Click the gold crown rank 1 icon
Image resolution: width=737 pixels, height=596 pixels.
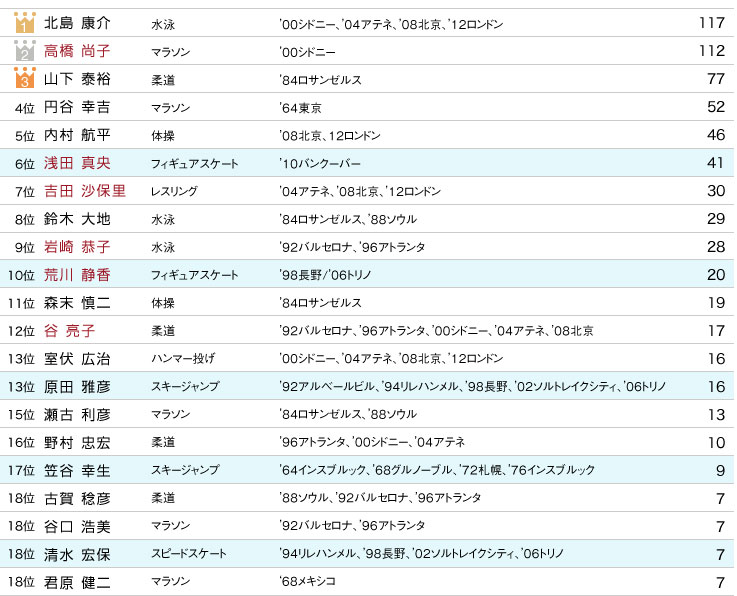click(24, 23)
